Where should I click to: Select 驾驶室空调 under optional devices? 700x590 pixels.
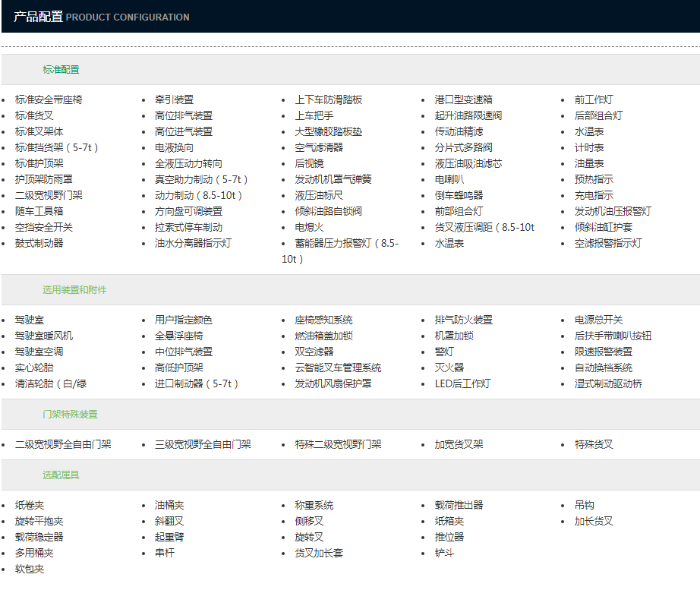coord(39,352)
